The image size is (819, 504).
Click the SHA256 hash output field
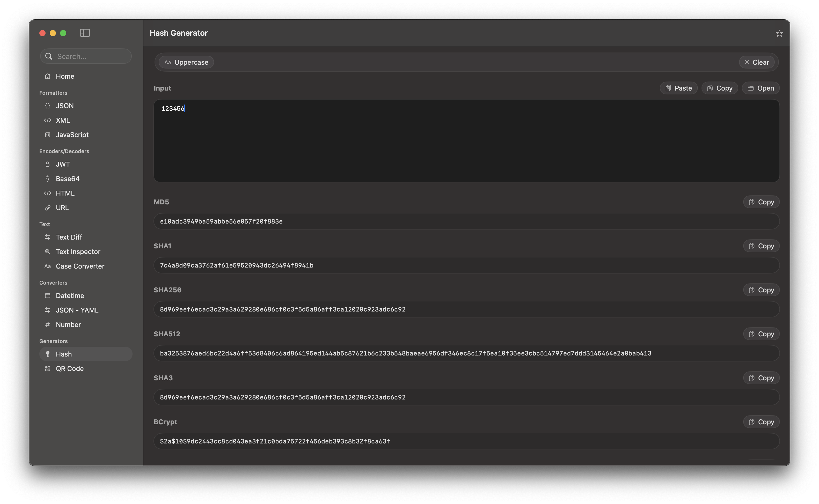(466, 309)
